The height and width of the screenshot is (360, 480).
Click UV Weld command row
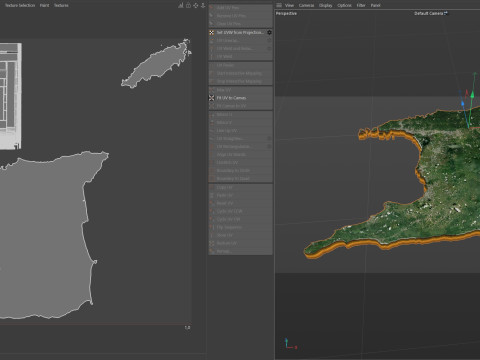[x=240, y=56]
